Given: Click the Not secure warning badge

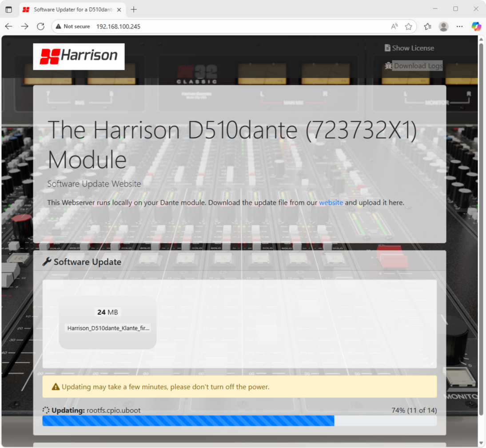Looking at the screenshot, I should 73,27.
